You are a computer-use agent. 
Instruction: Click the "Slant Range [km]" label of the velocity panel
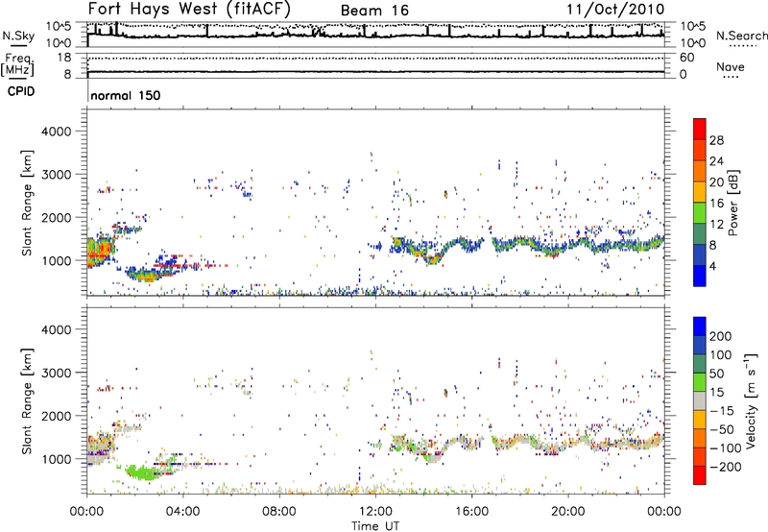click(x=27, y=401)
